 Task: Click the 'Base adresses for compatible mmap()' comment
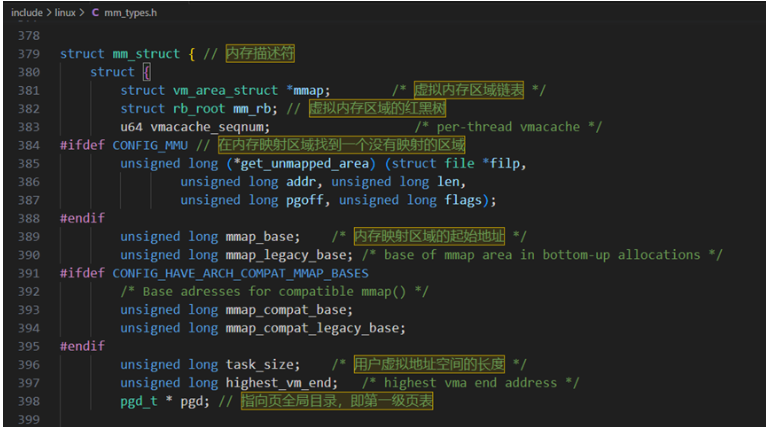(274, 292)
